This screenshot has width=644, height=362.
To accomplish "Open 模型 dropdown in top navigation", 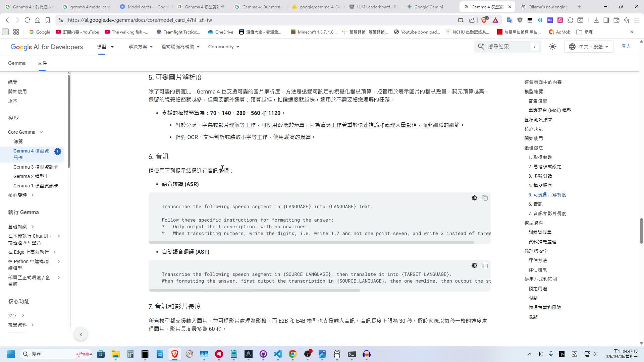I will point(105,47).
